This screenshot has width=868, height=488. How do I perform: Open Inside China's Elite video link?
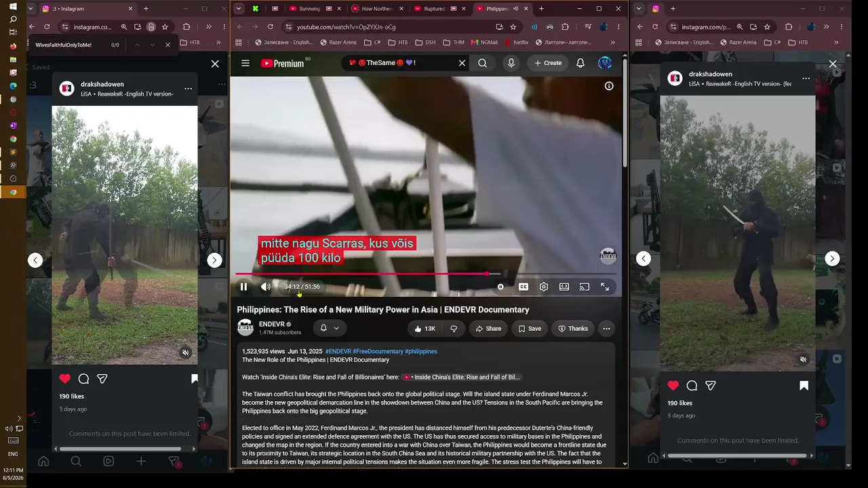(462, 377)
